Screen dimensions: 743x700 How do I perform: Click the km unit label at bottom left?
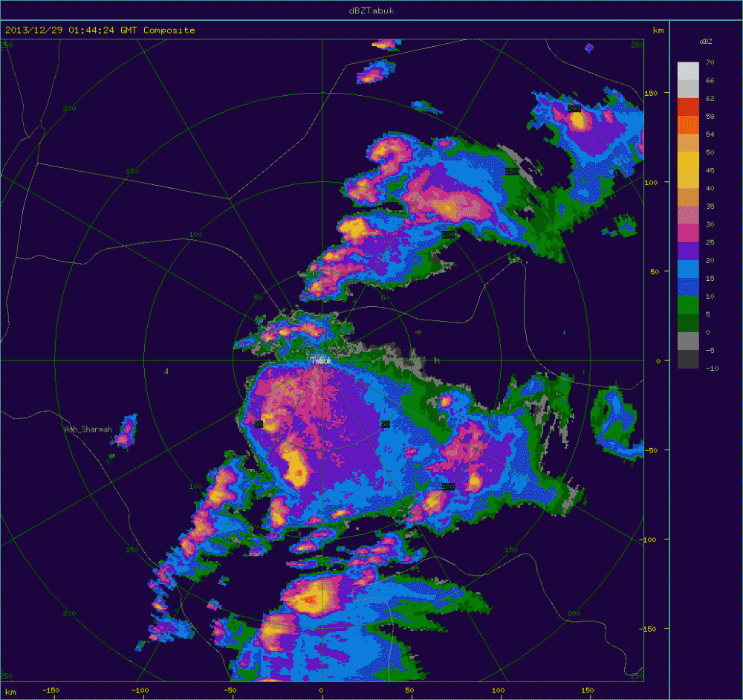point(10,692)
